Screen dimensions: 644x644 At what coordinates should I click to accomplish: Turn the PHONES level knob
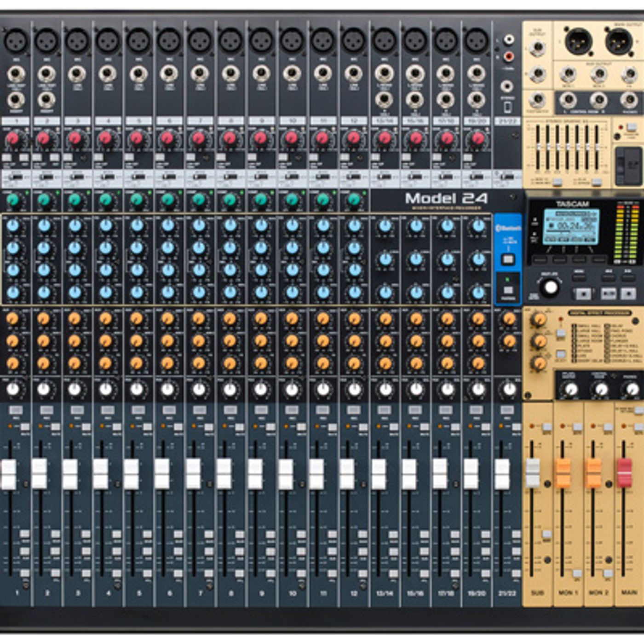point(631,389)
